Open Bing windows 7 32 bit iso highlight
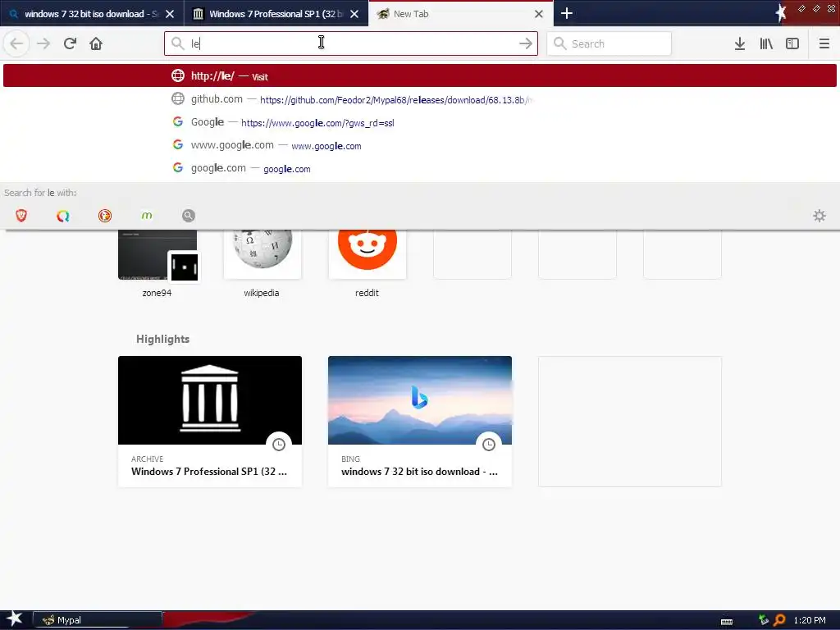Screen dimensions: 840x630 click(x=420, y=422)
